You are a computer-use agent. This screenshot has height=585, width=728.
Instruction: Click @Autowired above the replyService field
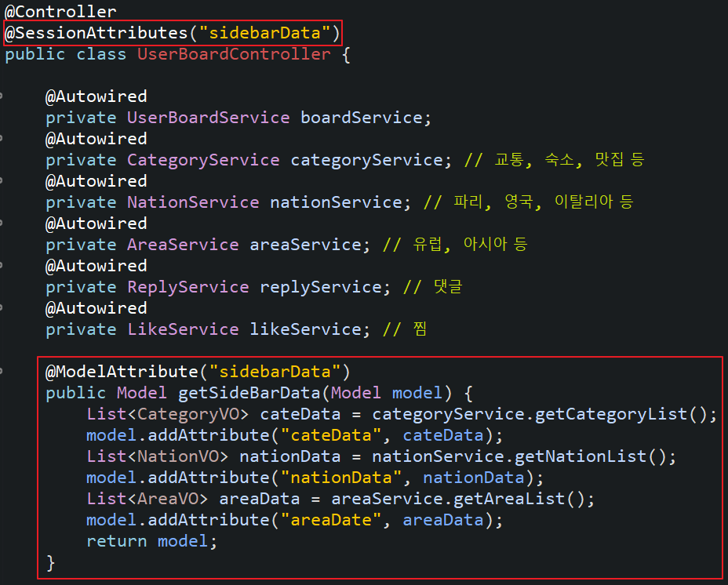pos(96,266)
